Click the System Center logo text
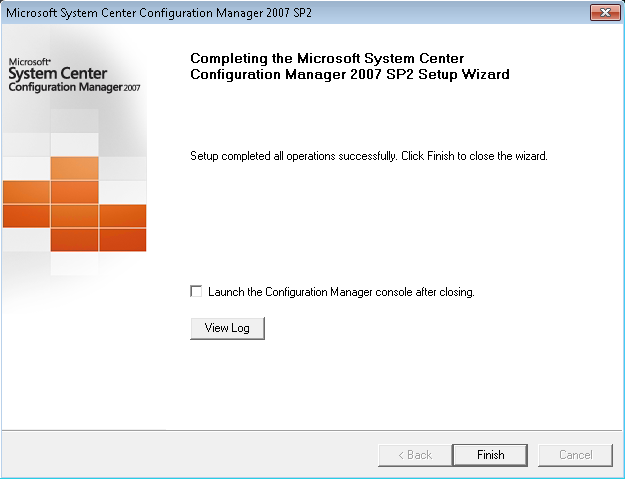The width and height of the screenshot is (625, 479). click(58, 73)
